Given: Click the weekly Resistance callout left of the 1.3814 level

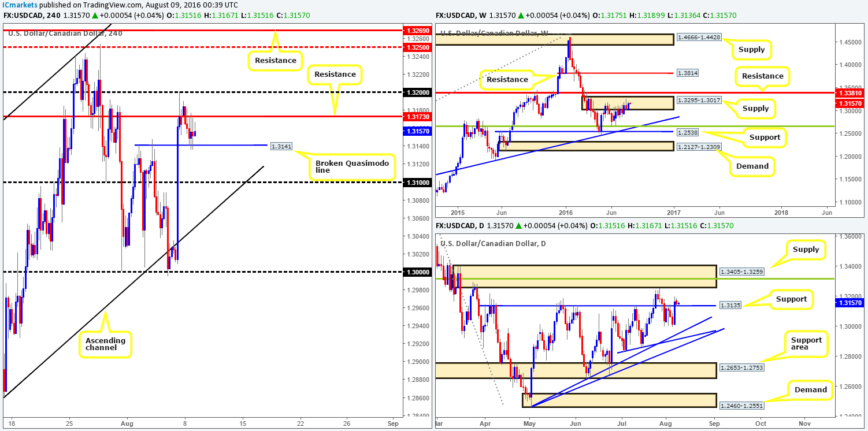Looking at the screenshot, I should (507, 79).
